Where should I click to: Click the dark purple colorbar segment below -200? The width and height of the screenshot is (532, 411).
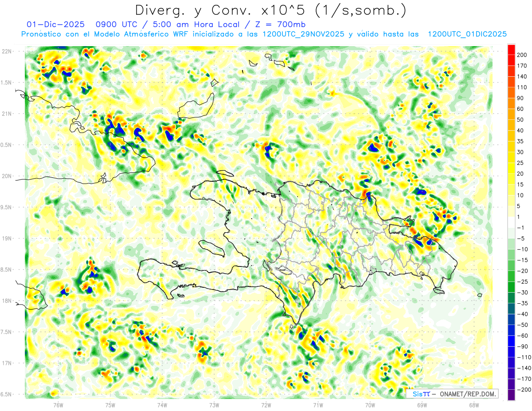pos(511,395)
